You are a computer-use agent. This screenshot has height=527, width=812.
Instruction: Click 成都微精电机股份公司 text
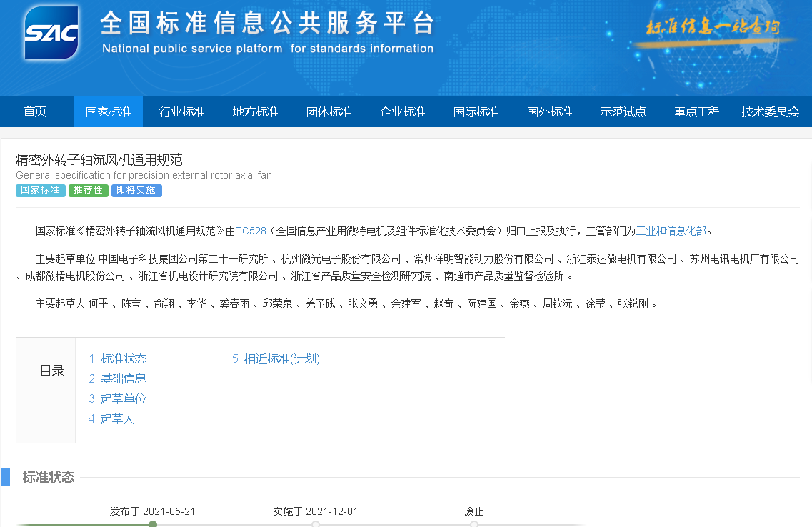[75, 276]
